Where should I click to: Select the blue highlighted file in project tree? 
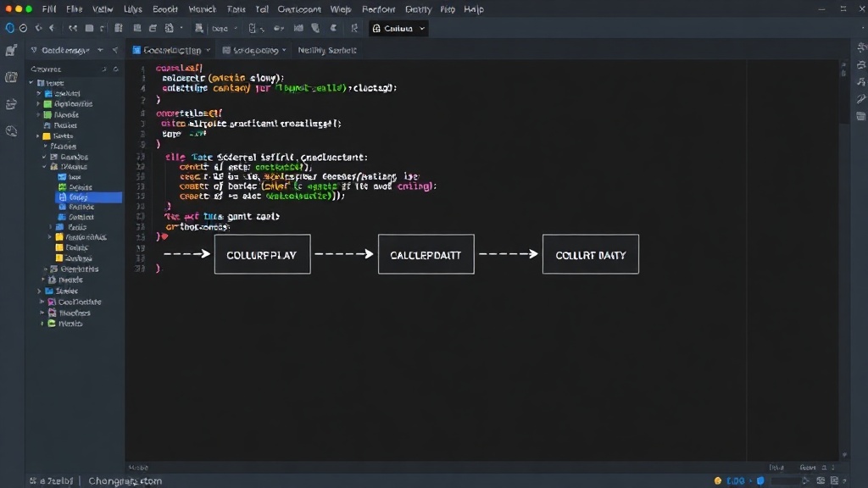88,197
